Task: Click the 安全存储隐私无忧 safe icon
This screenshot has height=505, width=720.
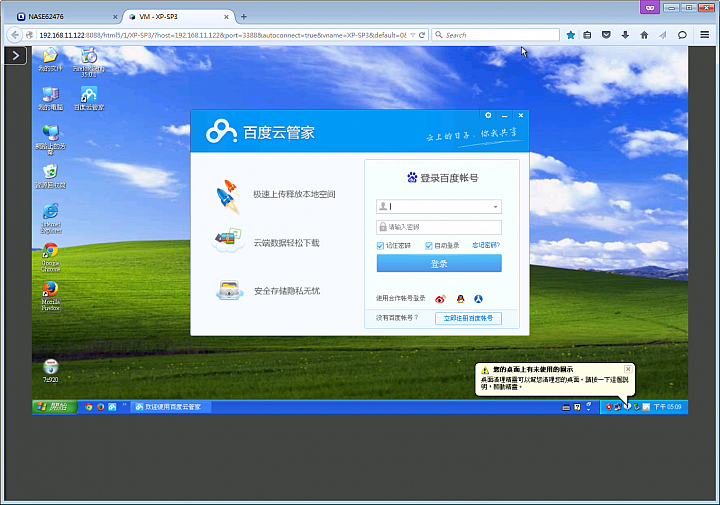Action: click(229, 290)
